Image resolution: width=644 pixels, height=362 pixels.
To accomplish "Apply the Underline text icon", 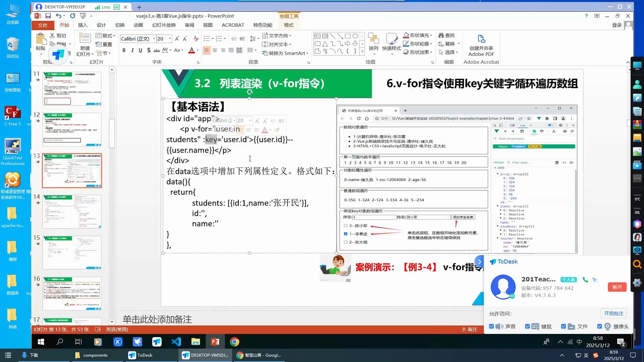I will pos(140,50).
